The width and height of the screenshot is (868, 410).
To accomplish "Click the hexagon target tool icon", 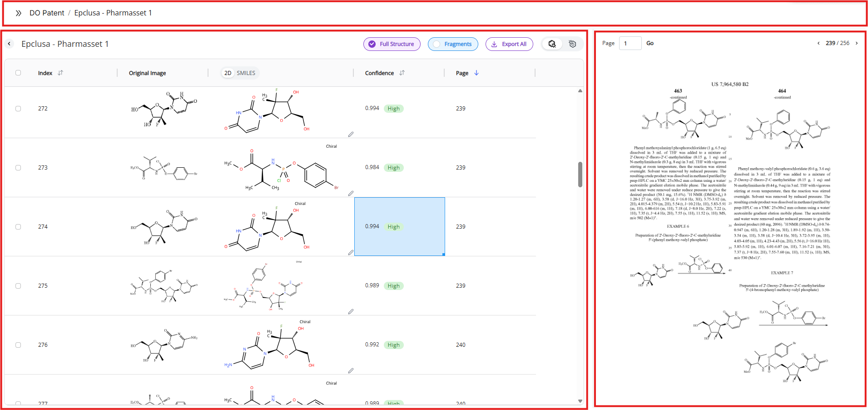I will point(572,44).
